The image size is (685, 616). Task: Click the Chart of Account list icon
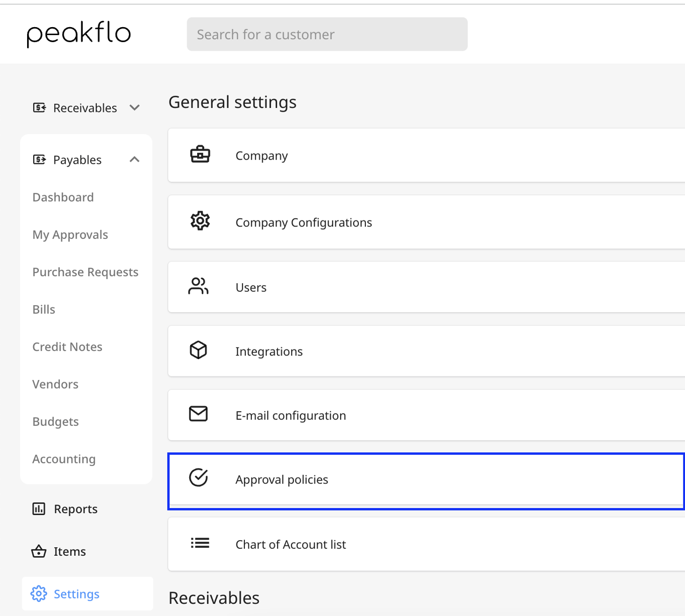[199, 543]
